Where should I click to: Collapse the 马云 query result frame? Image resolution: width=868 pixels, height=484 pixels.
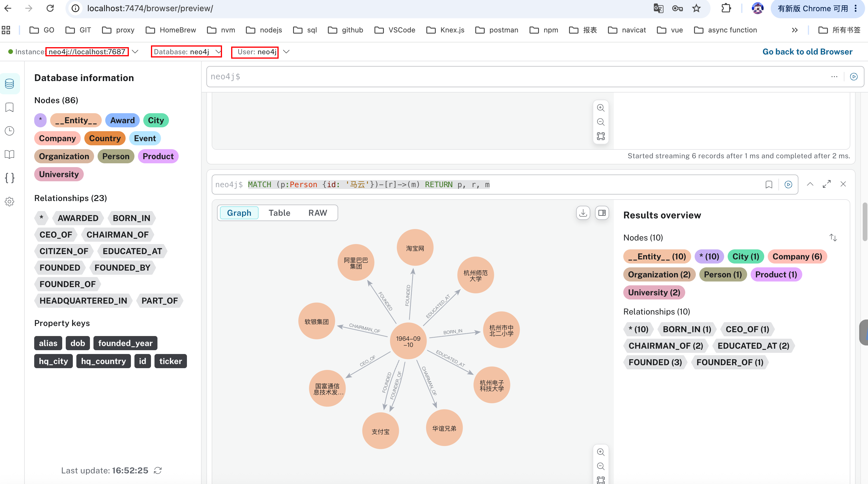810,184
